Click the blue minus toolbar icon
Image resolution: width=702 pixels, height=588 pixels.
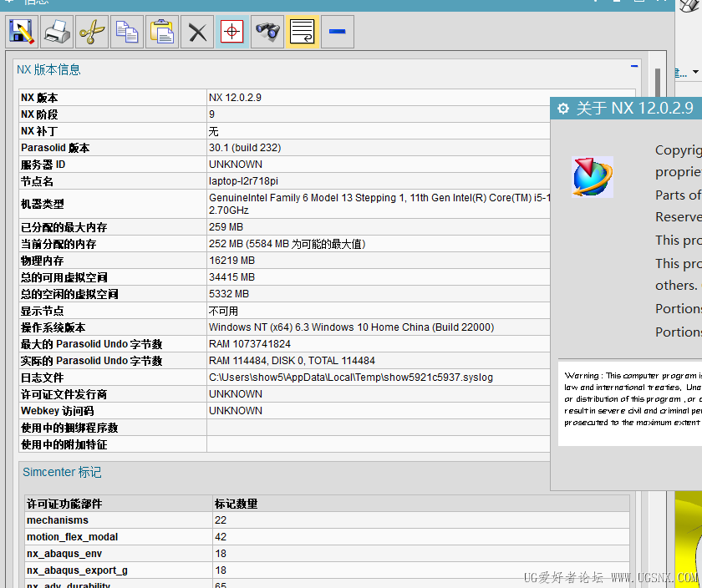point(337,32)
